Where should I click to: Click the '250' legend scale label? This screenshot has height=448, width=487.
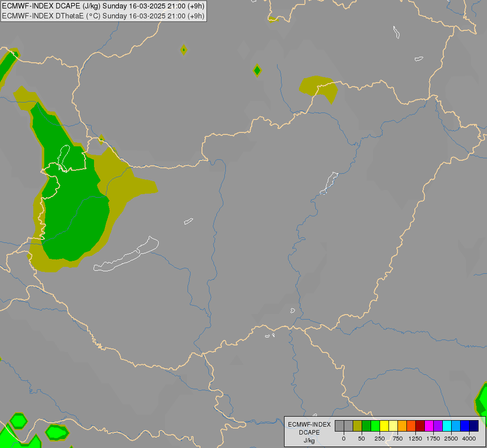click(x=380, y=439)
